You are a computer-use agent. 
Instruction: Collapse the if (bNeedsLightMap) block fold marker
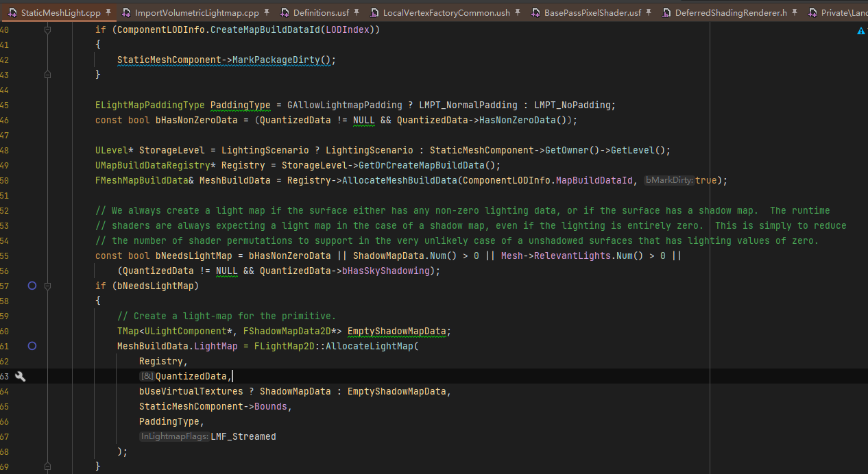47,286
